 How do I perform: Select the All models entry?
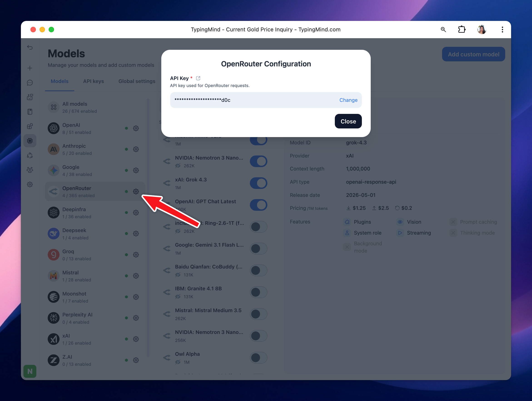(x=95, y=107)
